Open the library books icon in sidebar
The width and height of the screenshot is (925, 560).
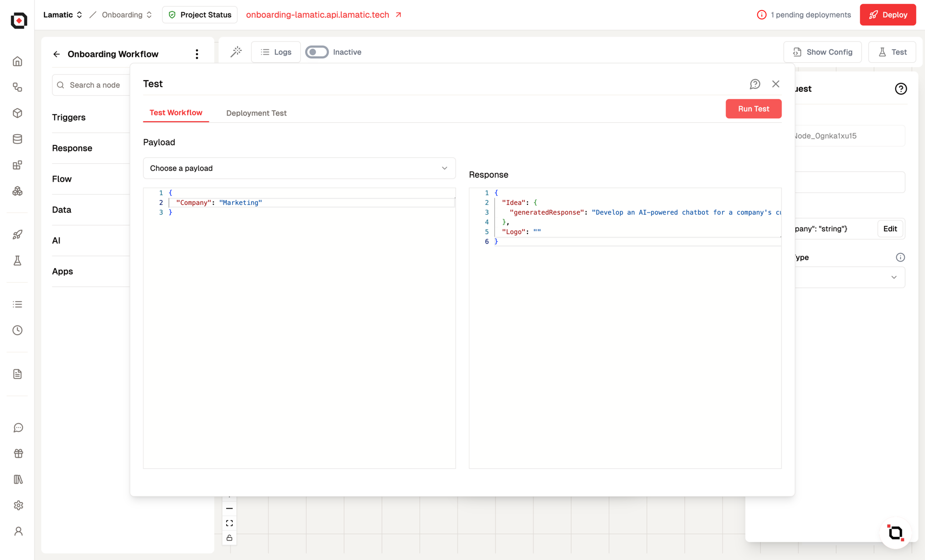[x=18, y=479]
